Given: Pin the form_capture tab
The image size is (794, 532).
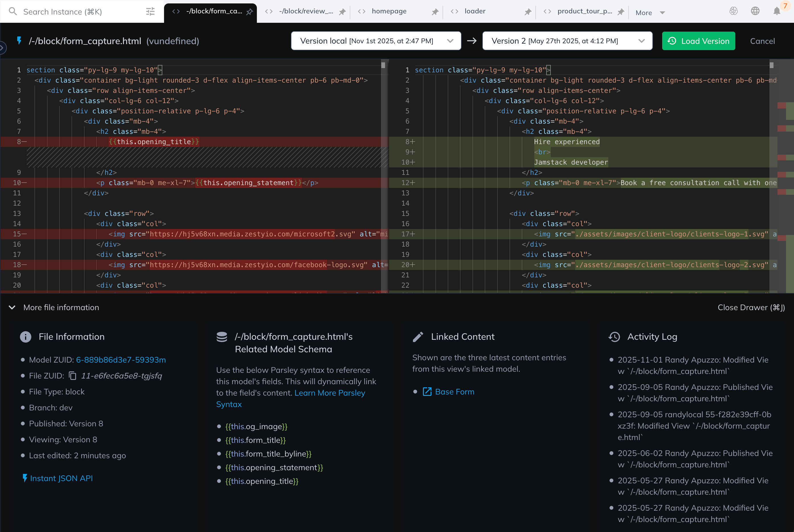Looking at the screenshot, I should pos(249,12).
